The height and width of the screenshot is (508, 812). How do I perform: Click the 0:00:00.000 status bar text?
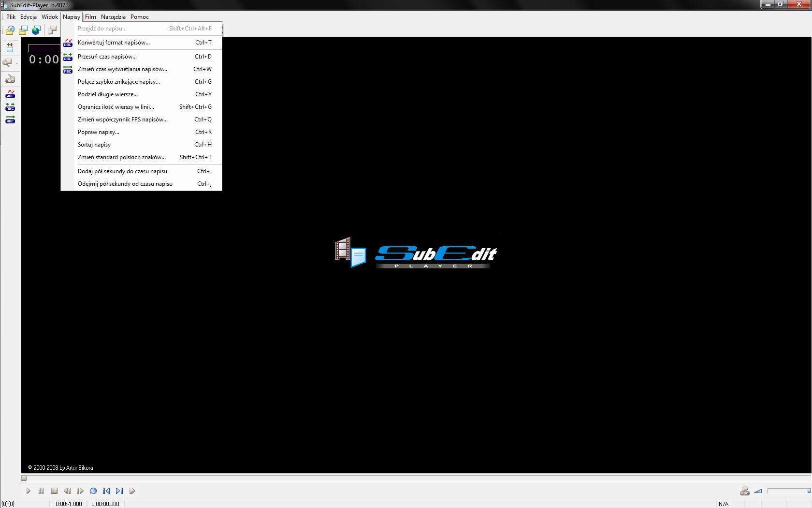(105, 504)
